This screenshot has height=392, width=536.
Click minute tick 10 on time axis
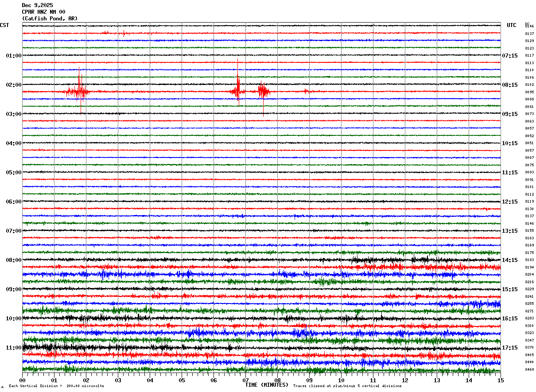tap(341, 380)
